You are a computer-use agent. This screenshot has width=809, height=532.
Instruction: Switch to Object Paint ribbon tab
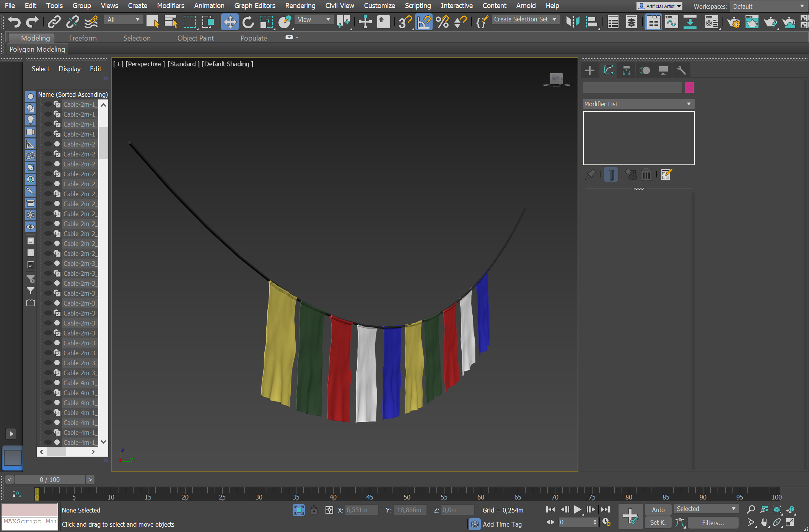click(195, 38)
